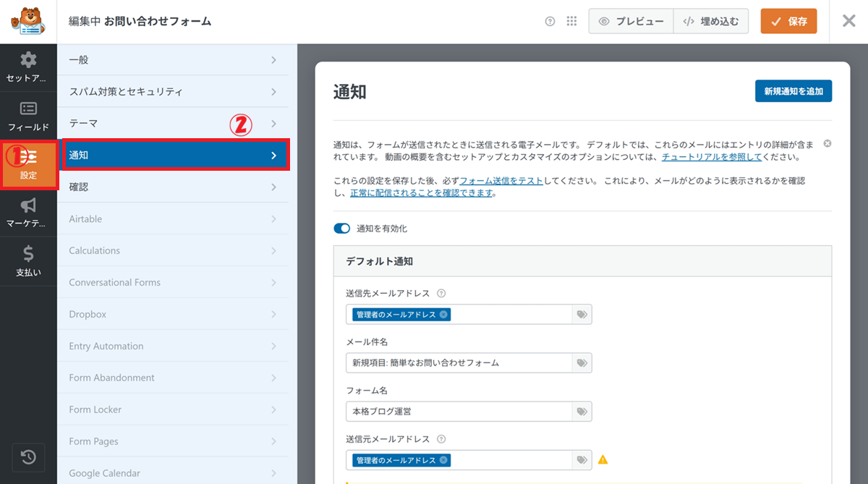
Task: Click the フォーム名 input field
Action: point(459,411)
